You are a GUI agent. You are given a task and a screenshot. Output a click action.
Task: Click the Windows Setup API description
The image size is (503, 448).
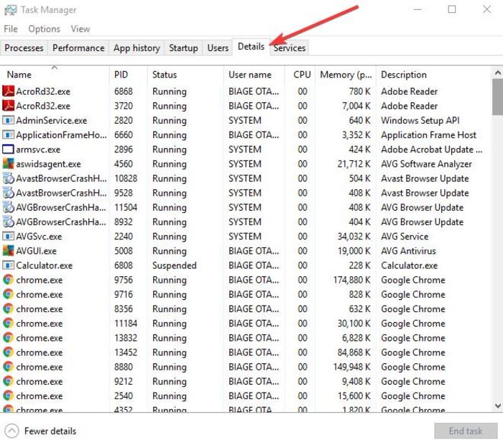point(420,120)
